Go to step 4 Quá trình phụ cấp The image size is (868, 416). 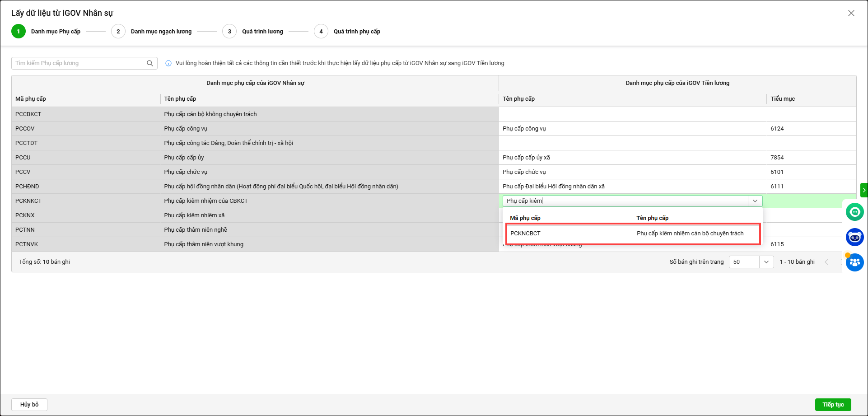347,32
